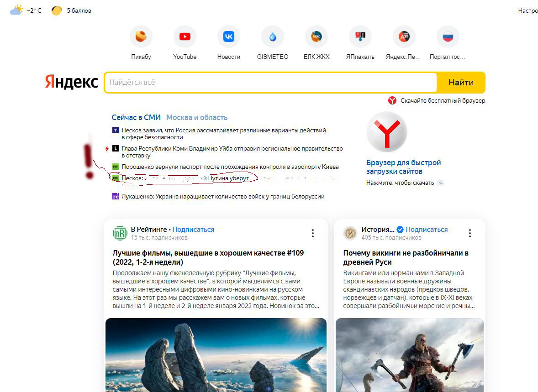Click Нажмите, чтобы скачать text
Image resolution: width=538 pixels, height=392 pixels.
tap(400, 183)
